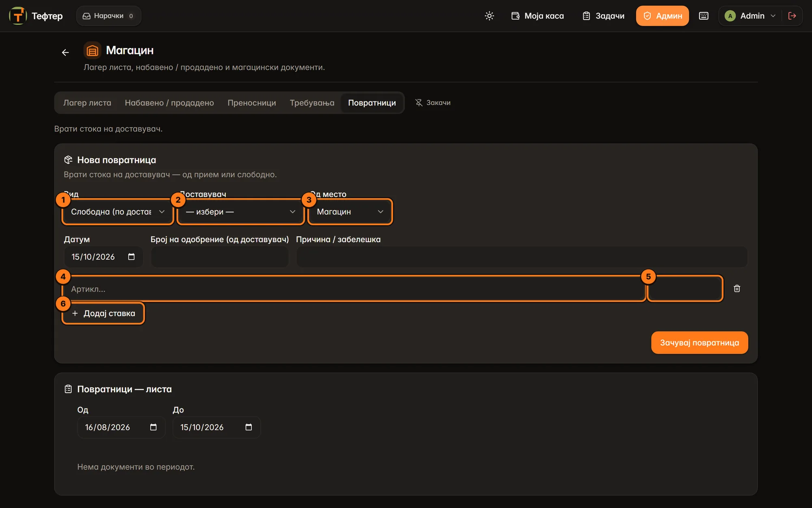Viewport: 812px width, 508px height.
Task: Open Задачи from top bar
Action: (603, 16)
